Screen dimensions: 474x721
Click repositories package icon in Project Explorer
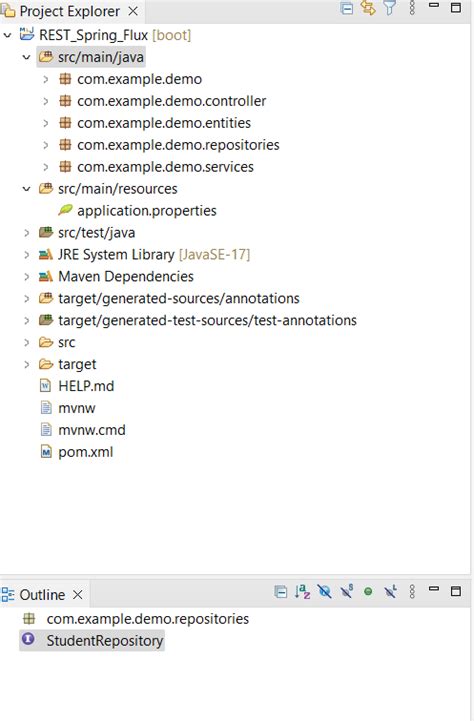(65, 145)
